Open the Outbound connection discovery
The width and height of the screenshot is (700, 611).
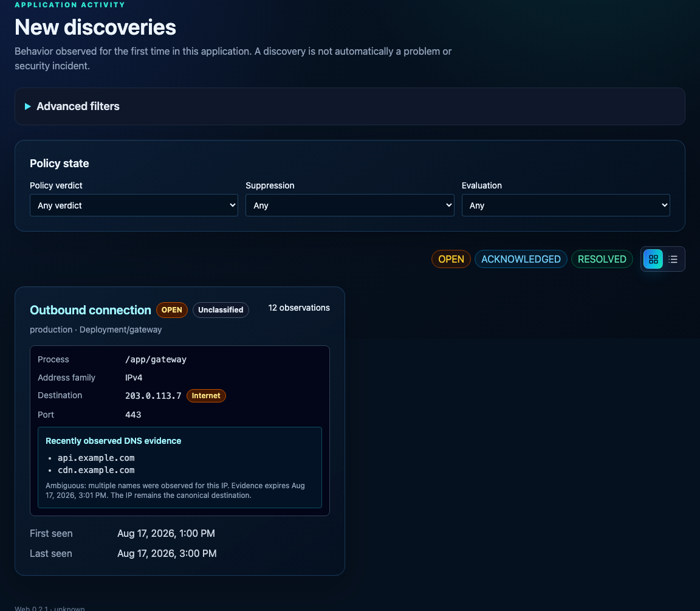point(90,310)
